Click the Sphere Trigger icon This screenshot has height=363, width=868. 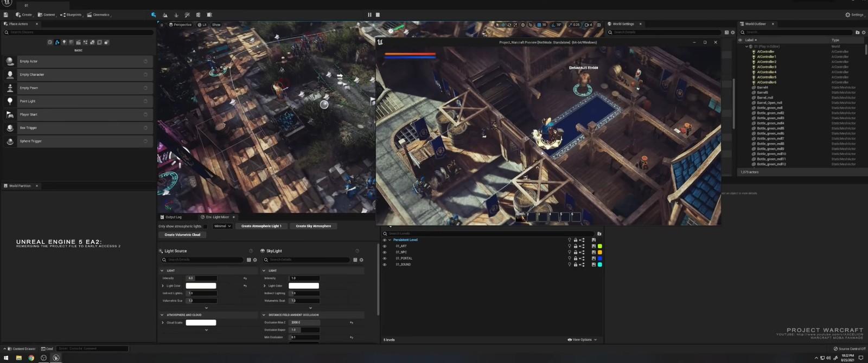(10, 141)
